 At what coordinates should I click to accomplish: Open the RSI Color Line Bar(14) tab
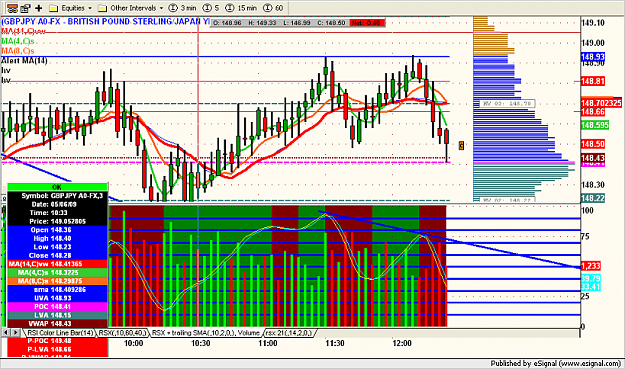(x=60, y=333)
